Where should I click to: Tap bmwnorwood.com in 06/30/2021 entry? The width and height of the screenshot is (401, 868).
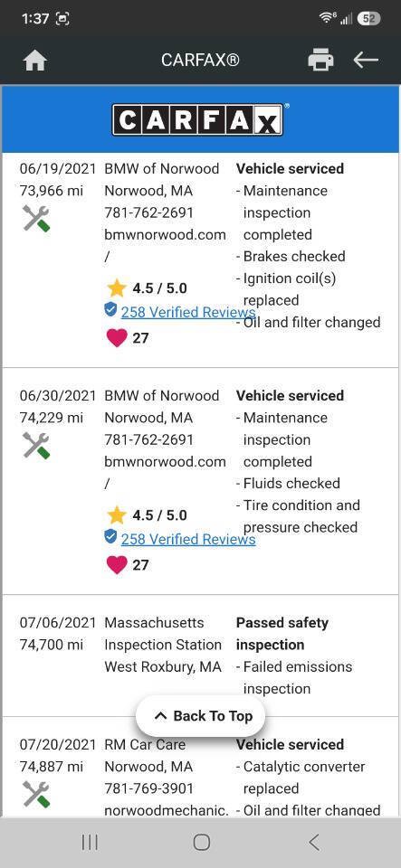pyautogui.click(x=165, y=462)
